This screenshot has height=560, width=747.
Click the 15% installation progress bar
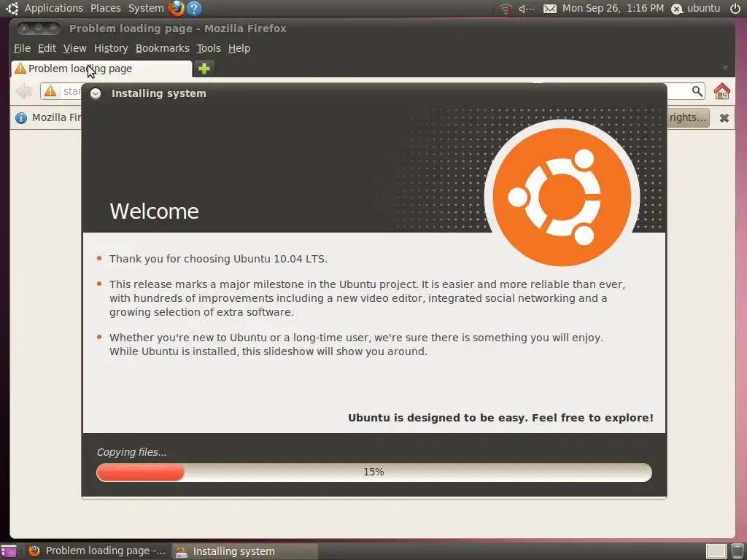374,472
